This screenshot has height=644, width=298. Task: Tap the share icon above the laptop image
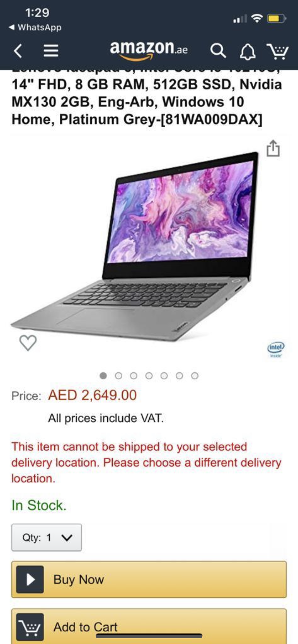tap(273, 148)
